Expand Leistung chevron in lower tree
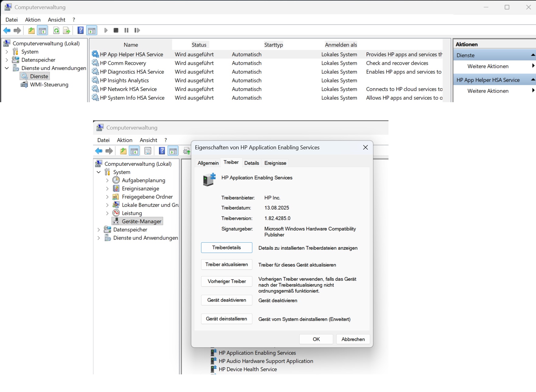The image size is (536, 392). pyautogui.click(x=107, y=213)
